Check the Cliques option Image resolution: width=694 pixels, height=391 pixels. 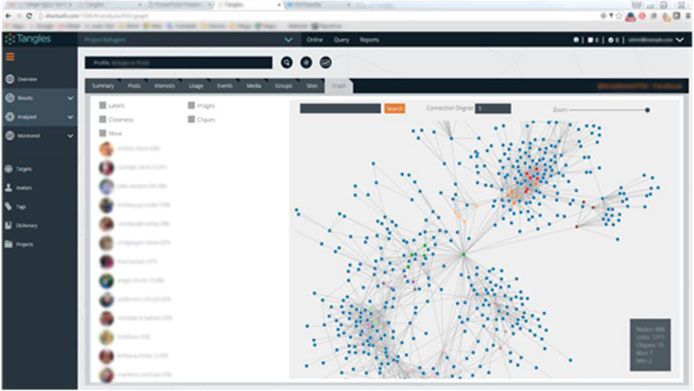coord(191,119)
